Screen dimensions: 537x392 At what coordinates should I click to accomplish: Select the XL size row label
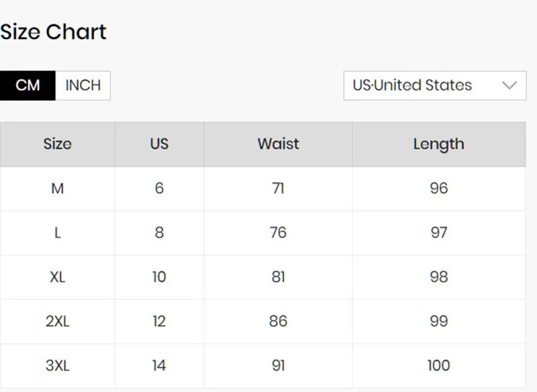click(57, 277)
